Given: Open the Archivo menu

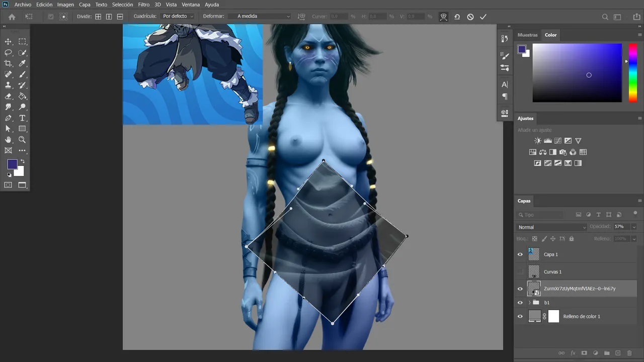Looking at the screenshot, I should click(x=23, y=5).
